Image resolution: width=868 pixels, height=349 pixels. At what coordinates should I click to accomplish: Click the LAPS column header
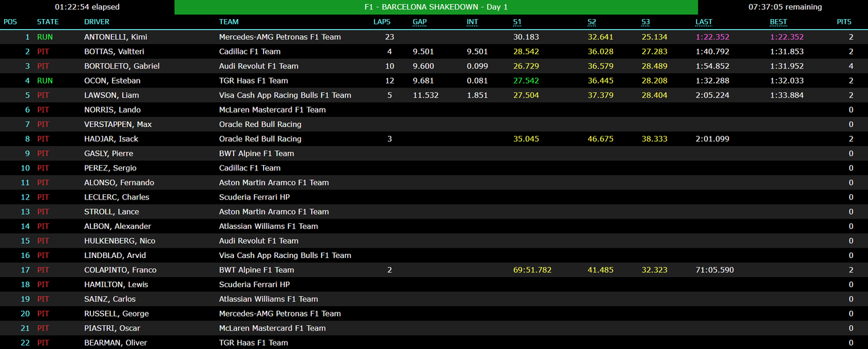(x=382, y=22)
